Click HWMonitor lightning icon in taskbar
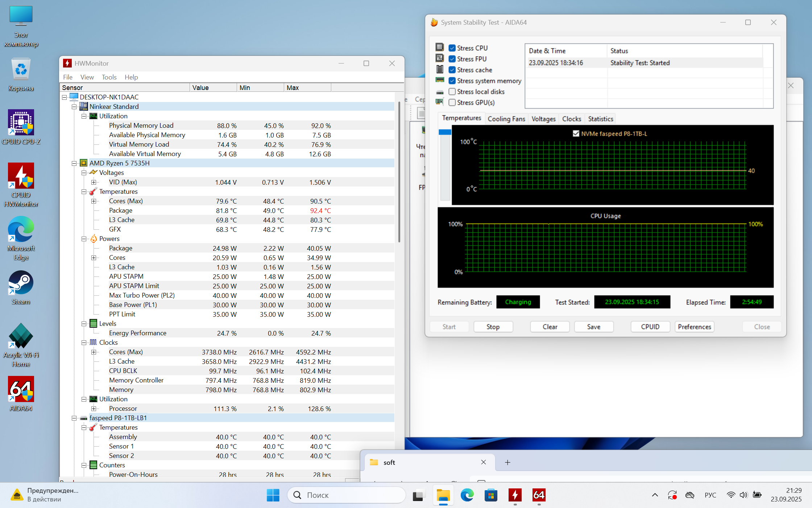 [x=515, y=495]
